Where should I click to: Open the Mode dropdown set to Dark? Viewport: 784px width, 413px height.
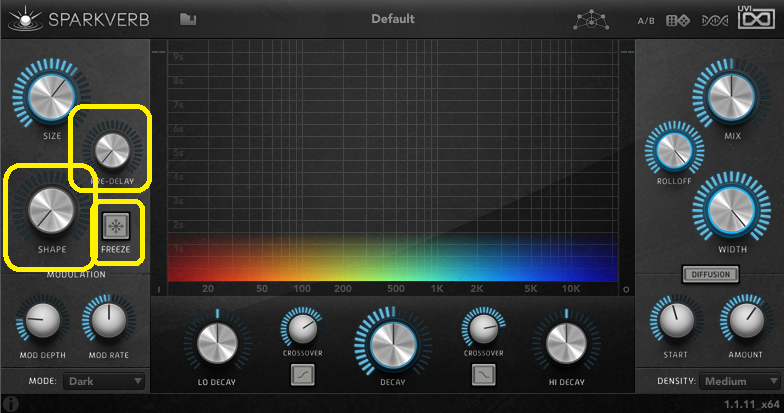pos(104,381)
